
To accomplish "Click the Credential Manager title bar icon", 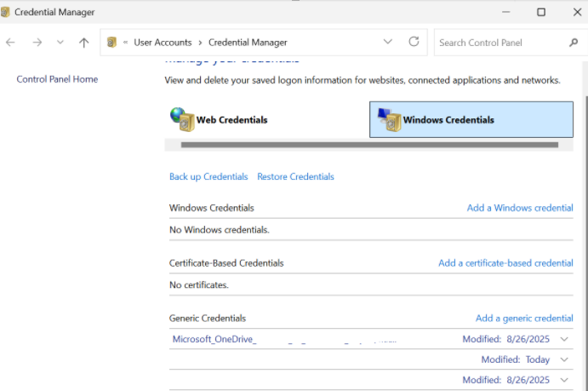I will pos(5,12).
